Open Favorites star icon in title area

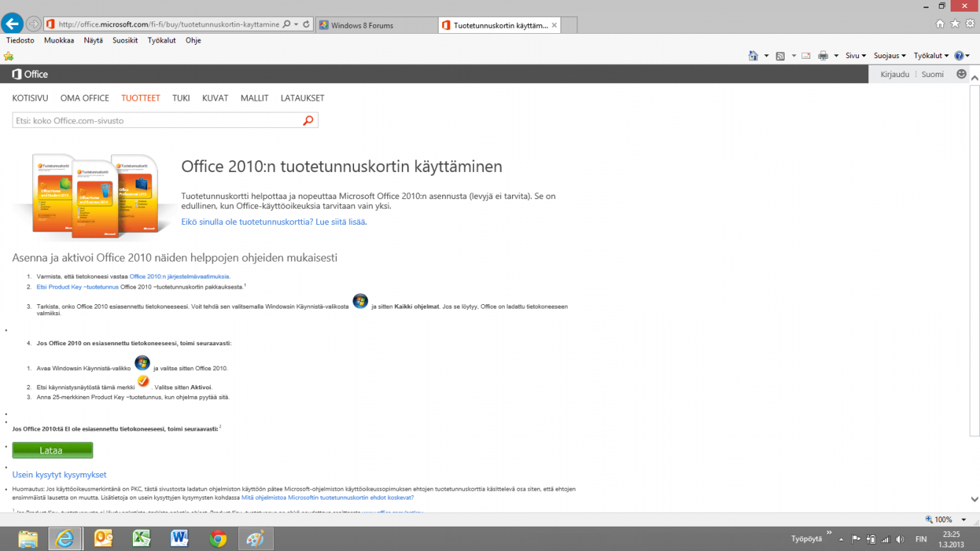[x=955, y=24]
